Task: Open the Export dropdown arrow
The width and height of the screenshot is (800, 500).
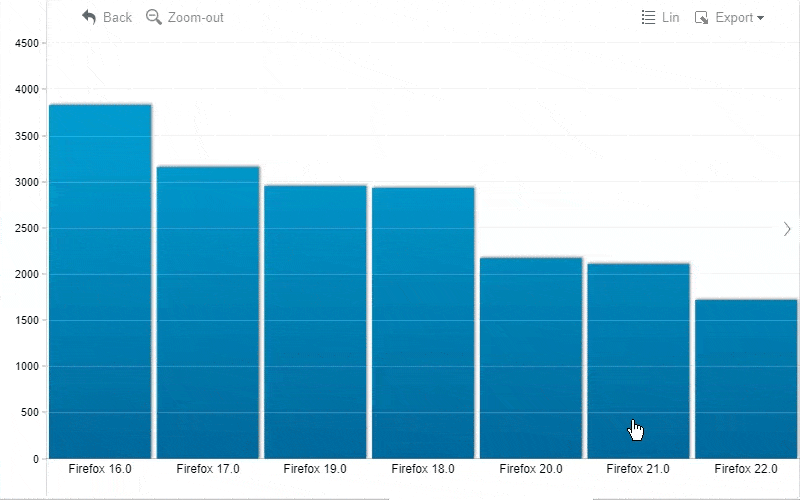Action: 760,18
